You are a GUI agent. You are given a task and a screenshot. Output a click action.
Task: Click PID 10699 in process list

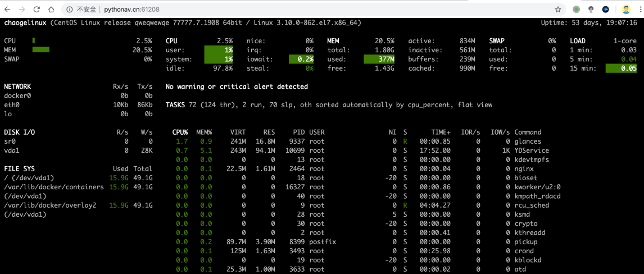[x=294, y=150]
